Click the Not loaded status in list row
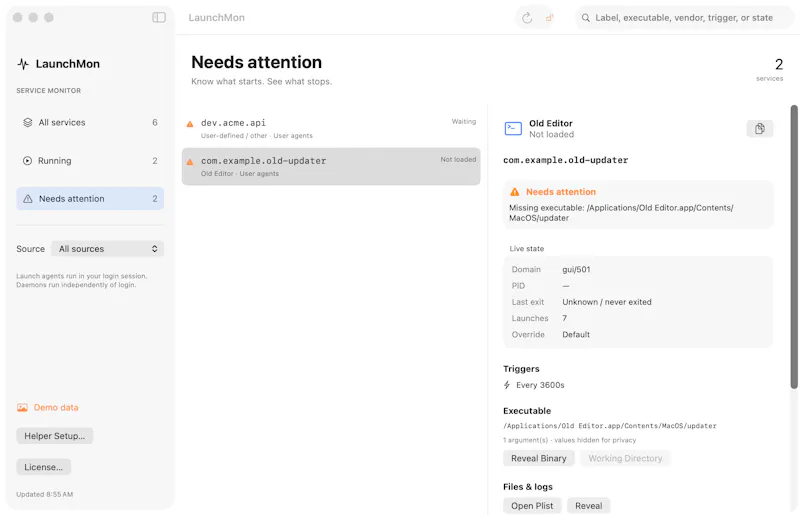 [458, 159]
